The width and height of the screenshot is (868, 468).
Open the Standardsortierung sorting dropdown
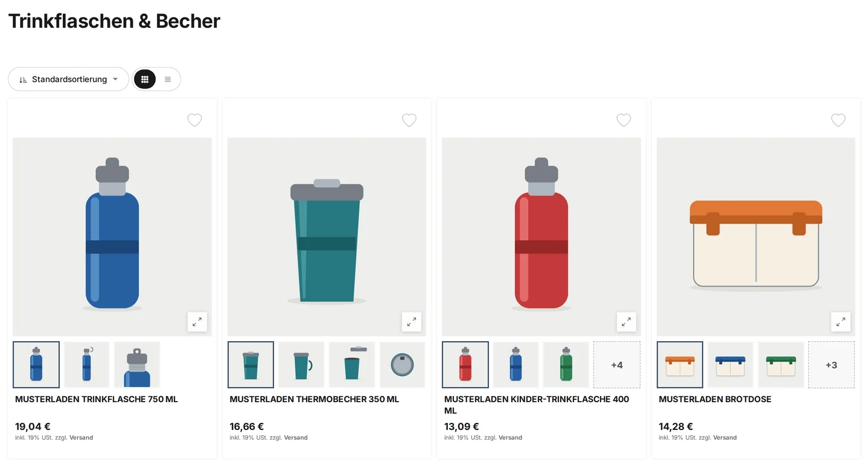pyautogui.click(x=68, y=79)
